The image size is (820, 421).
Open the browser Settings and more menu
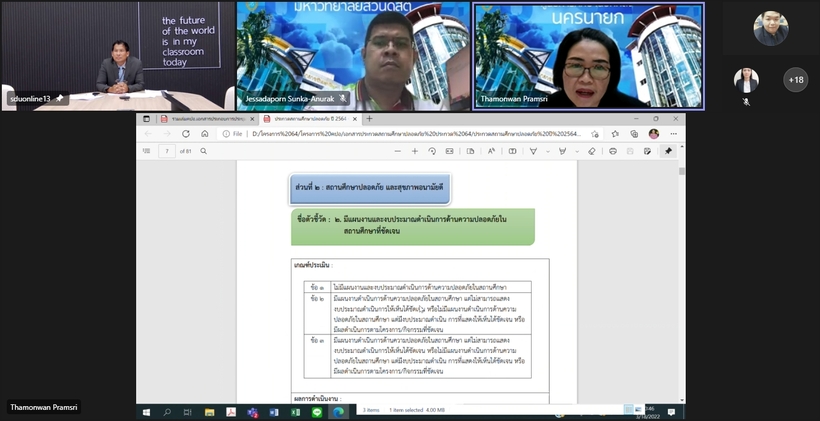click(674, 134)
